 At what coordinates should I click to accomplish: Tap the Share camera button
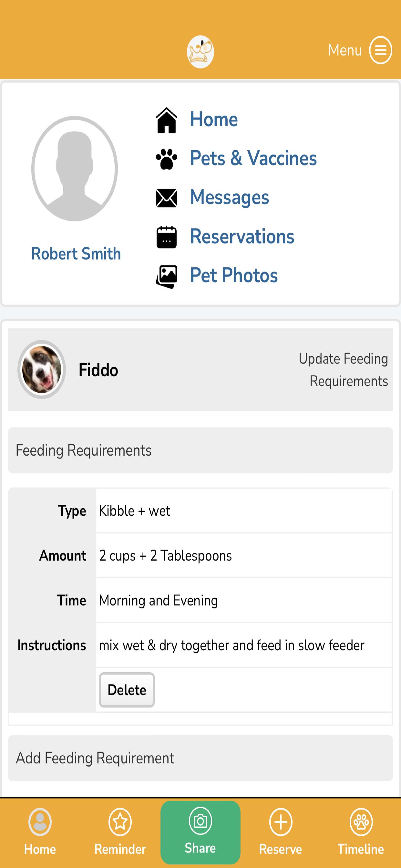(200, 832)
